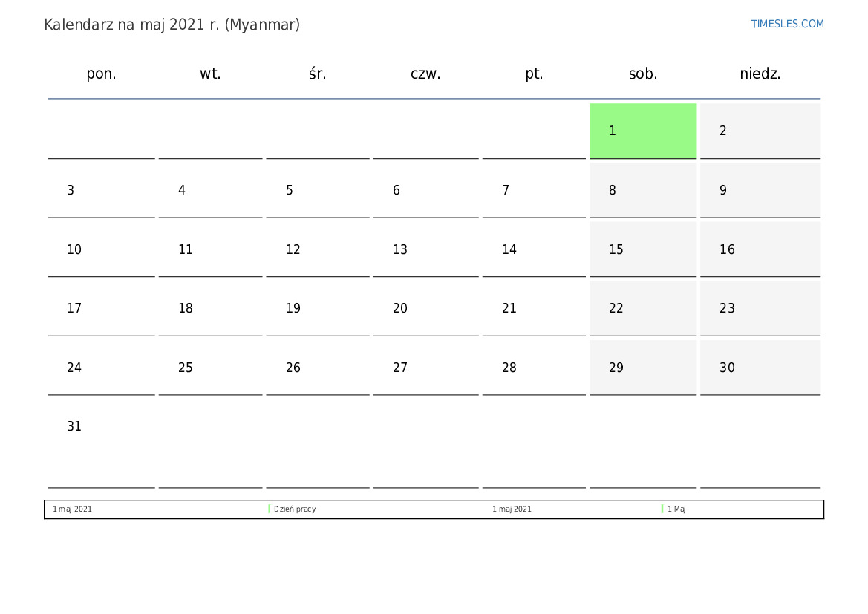Image resolution: width=868 pixels, height=614 pixels.
Task: Select Sunday May 2 cell
Action: click(760, 131)
